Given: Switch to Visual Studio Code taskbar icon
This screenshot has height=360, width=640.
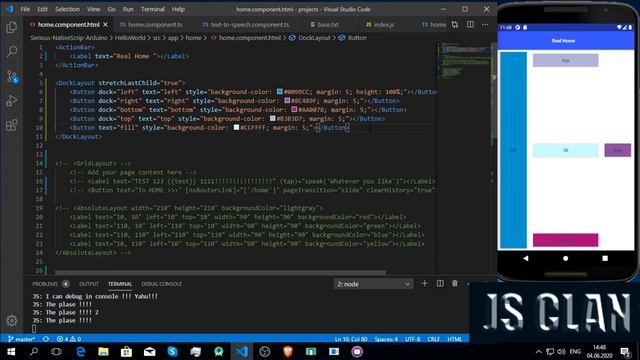Looking at the screenshot, I should 242,351.
